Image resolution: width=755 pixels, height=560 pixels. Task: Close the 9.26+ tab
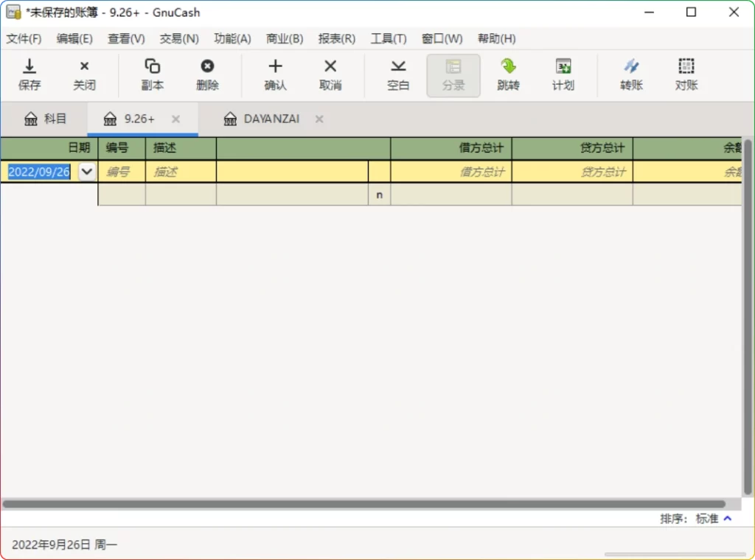175,119
